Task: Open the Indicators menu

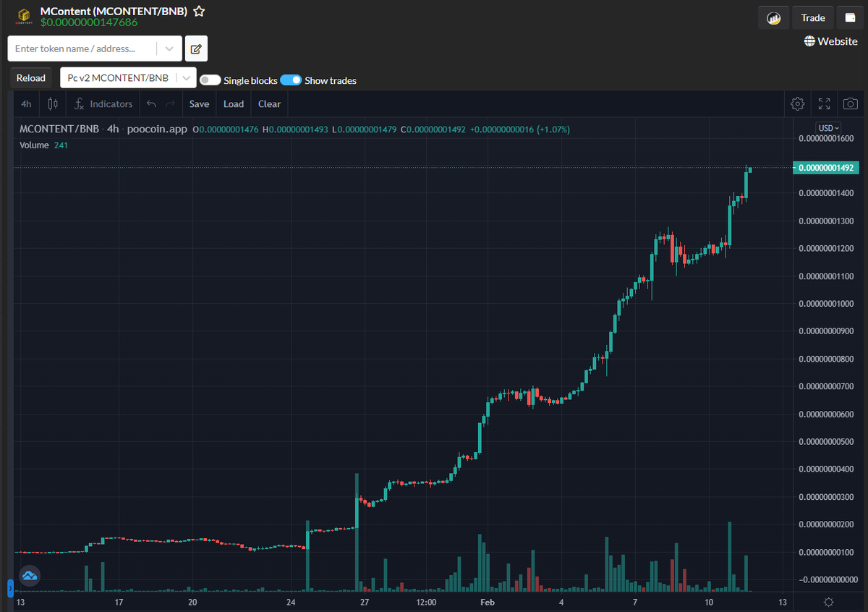Action: 104,104
